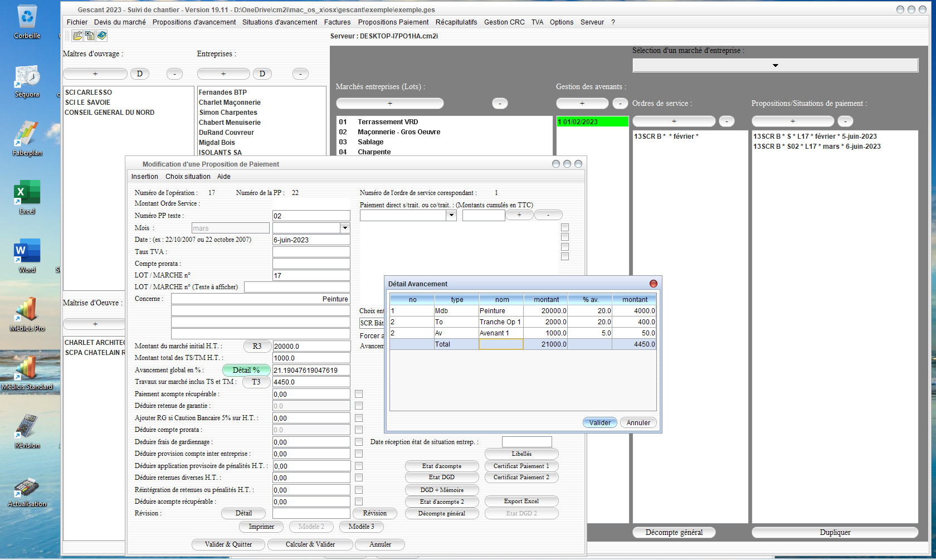Open Corbeille desktop icon
The image size is (936, 560).
point(27,22)
